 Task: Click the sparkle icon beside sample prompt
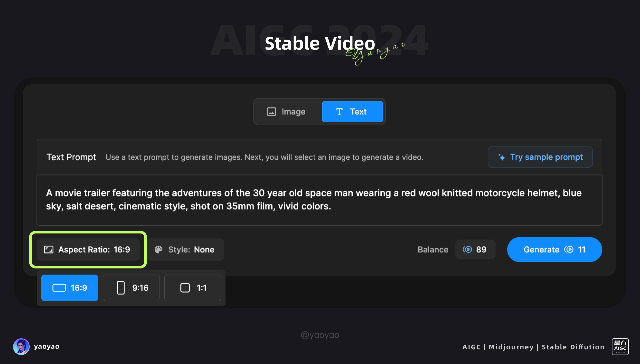pos(501,157)
